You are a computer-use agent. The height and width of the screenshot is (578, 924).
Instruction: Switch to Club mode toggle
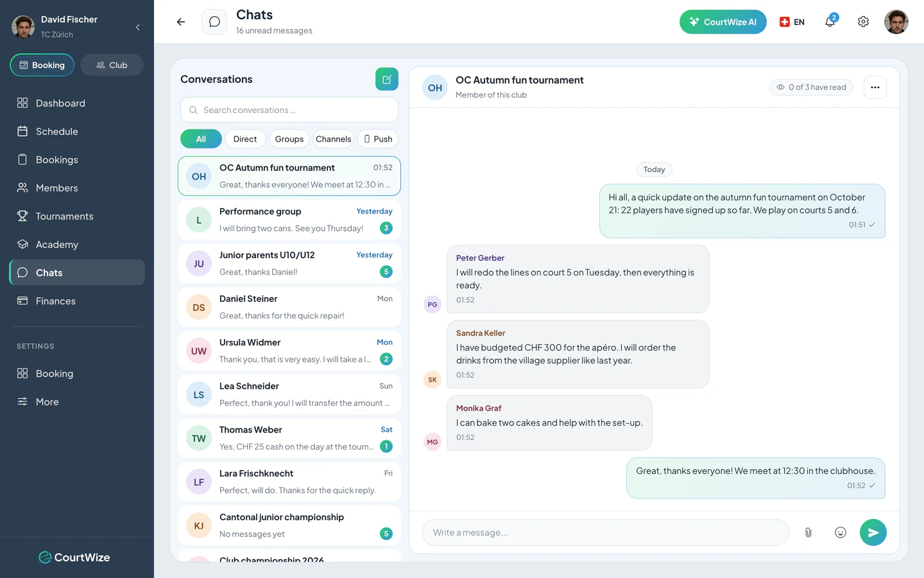pos(112,65)
